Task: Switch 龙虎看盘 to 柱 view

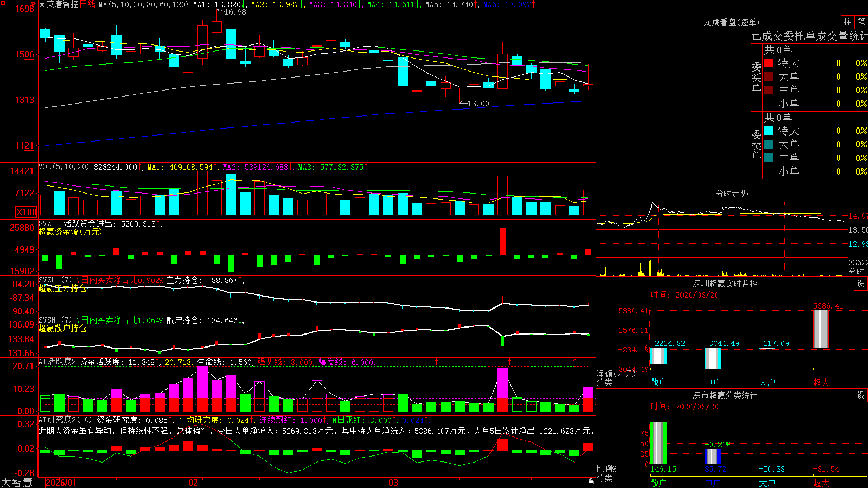Action: tap(847, 22)
